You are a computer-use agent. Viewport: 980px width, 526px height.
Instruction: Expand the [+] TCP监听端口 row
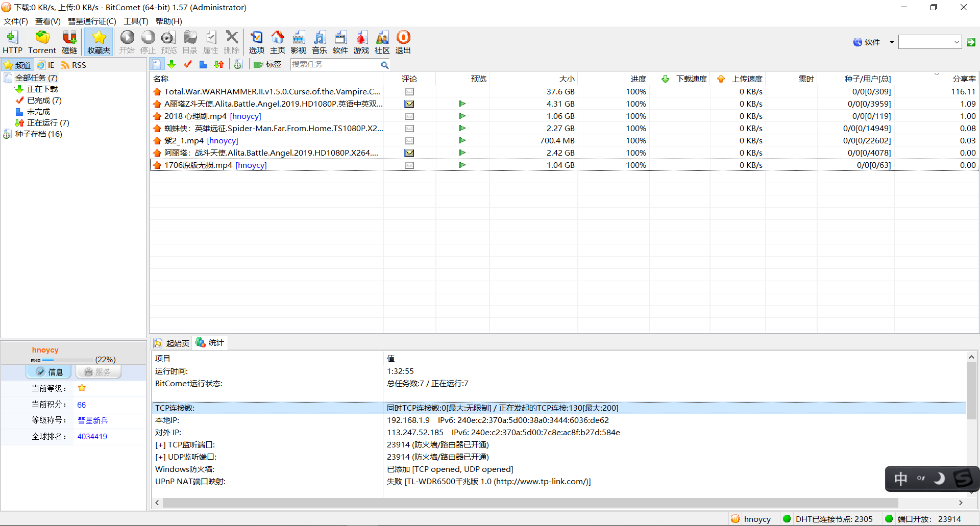[160, 445]
